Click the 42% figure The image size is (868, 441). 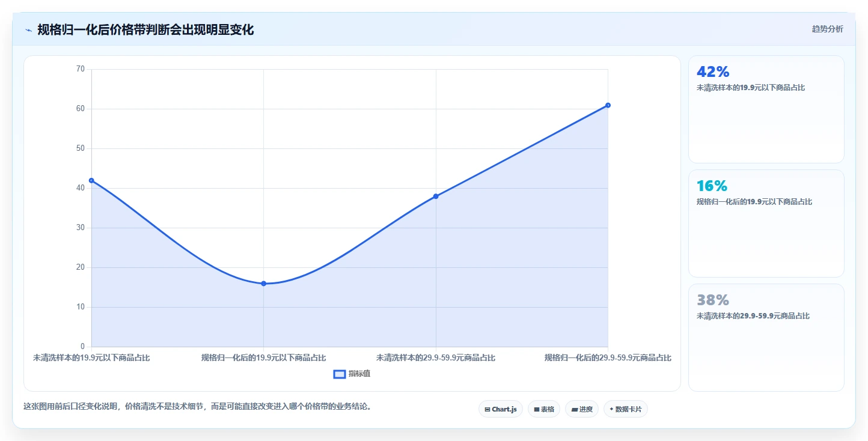[x=713, y=71]
